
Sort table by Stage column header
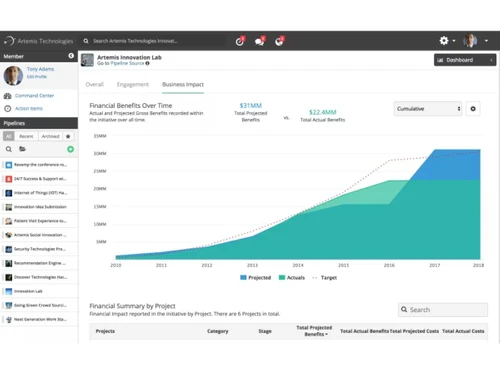[x=265, y=331]
